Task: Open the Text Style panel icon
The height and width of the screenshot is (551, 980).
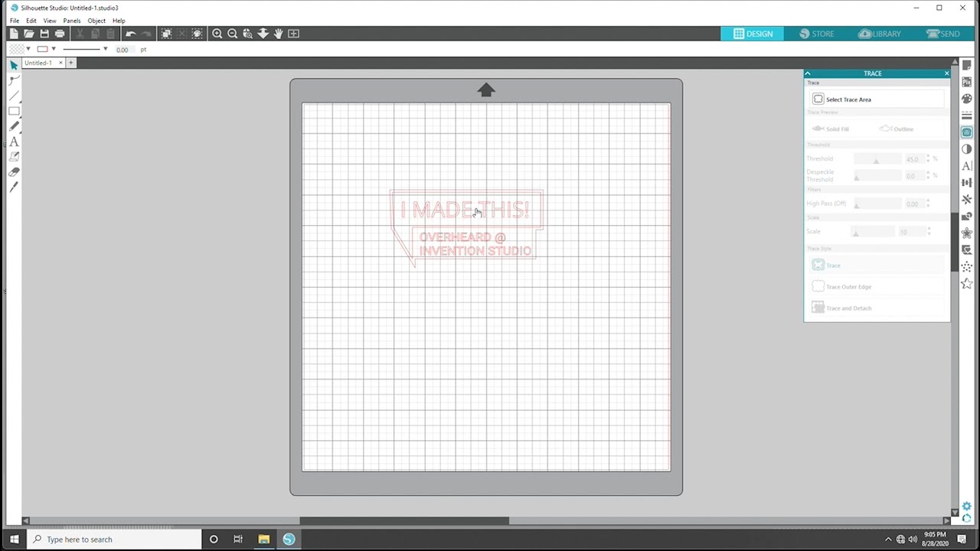Action: pyautogui.click(x=967, y=166)
